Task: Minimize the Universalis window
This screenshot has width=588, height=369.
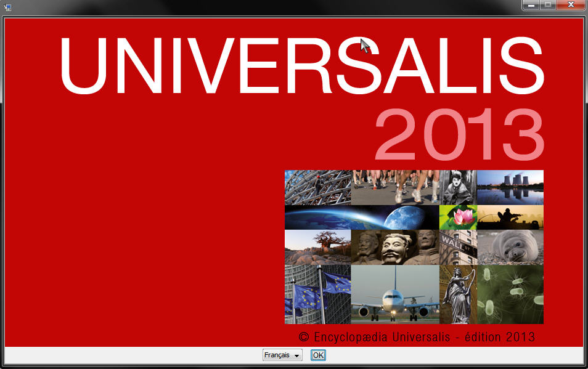Action: 531,5
